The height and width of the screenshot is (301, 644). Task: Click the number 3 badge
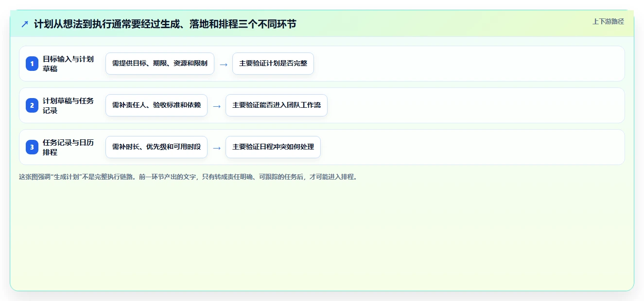32,147
